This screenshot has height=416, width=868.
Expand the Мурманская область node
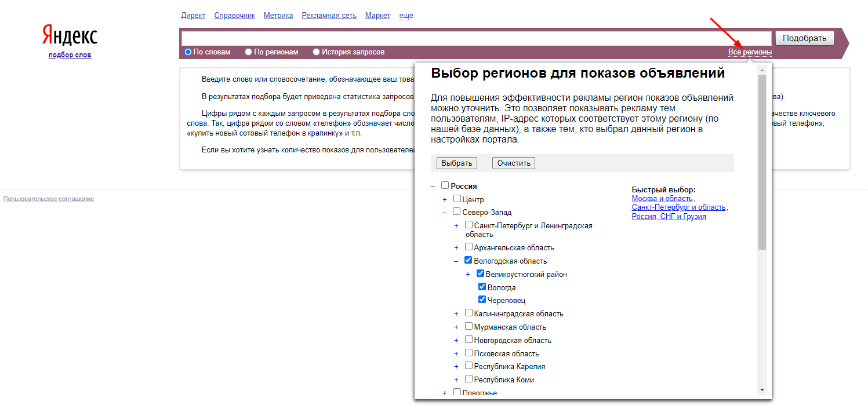(456, 327)
